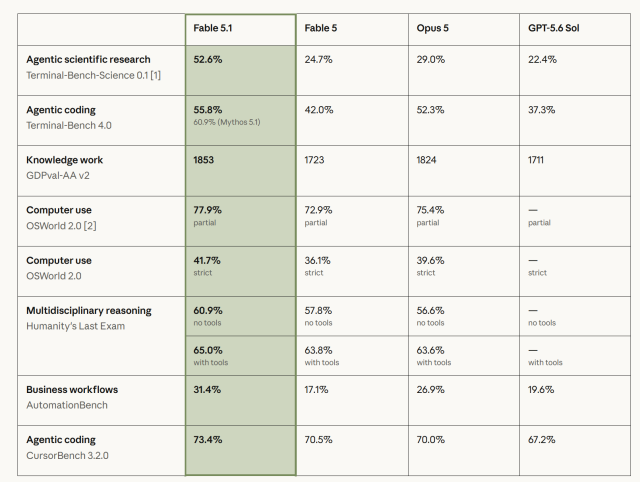Click the OSWorld 2.0 [2] footnote label

(61, 226)
